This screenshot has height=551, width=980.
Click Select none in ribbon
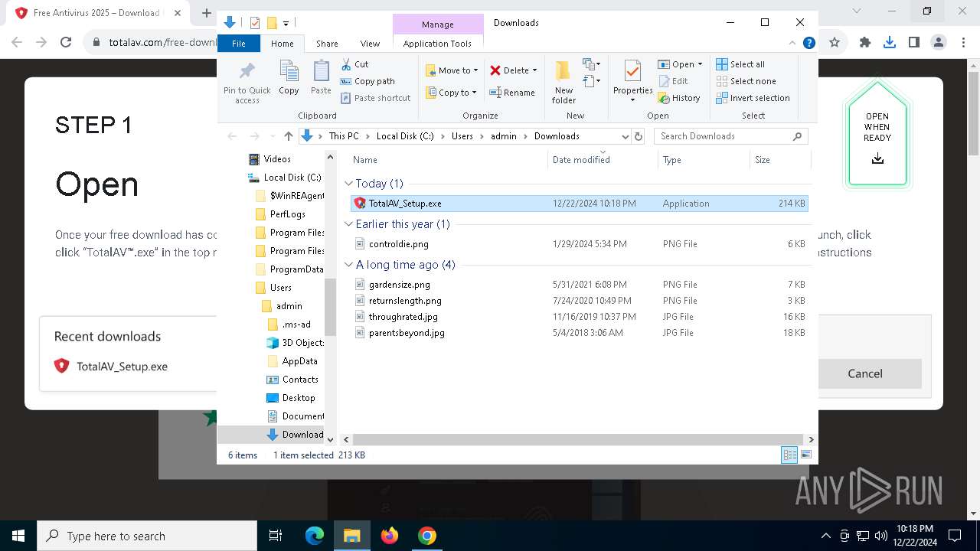click(x=746, y=81)
